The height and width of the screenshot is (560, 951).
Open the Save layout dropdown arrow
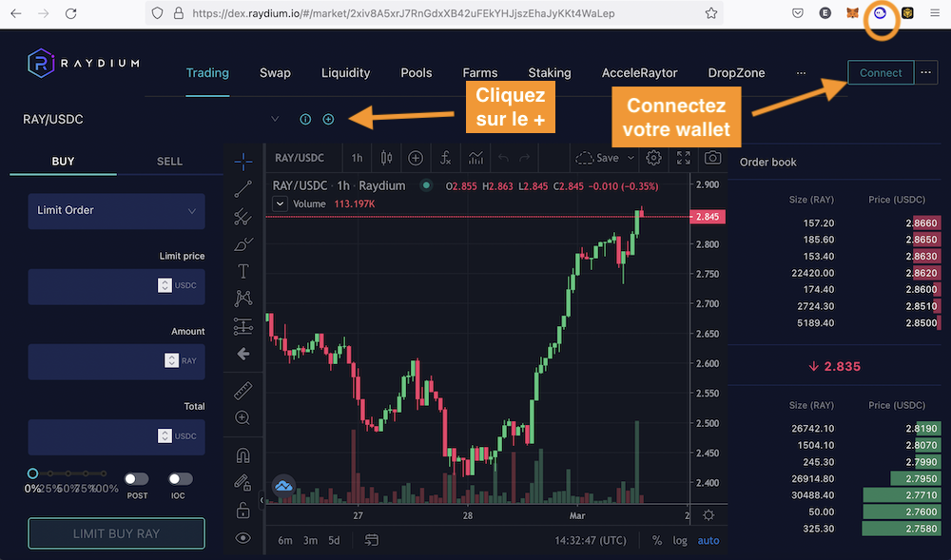tap(631, 158)
